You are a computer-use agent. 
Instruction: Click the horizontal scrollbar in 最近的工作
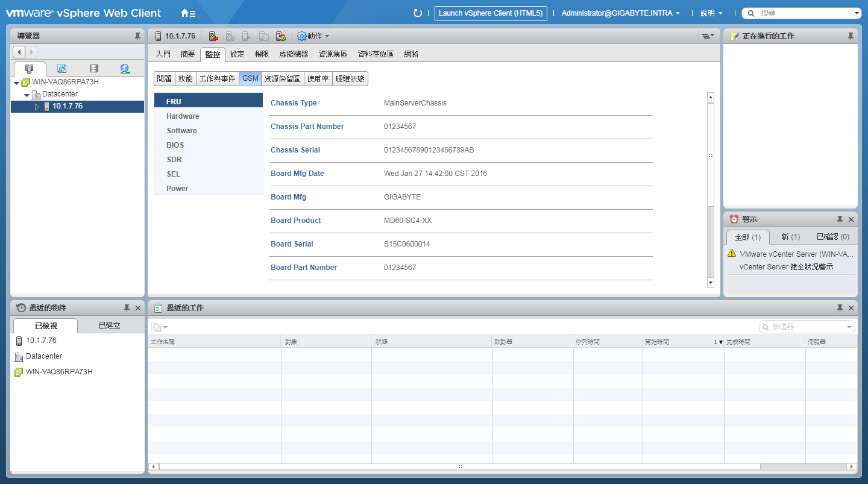459,467
